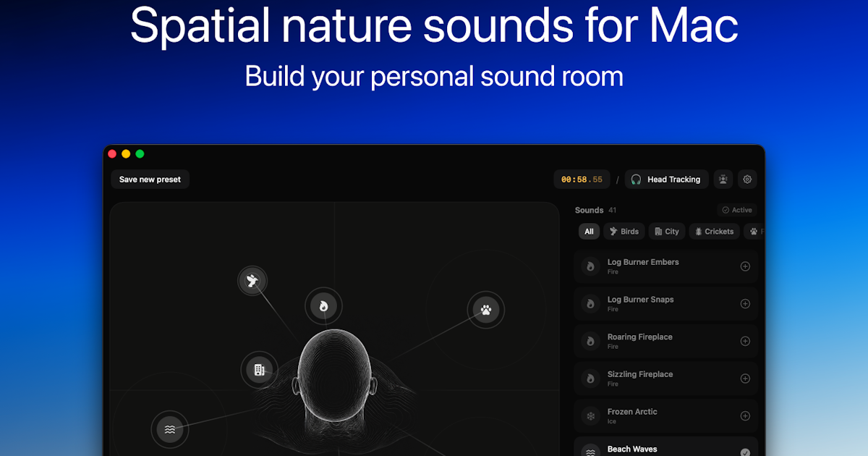Image resolution: width=868 pixels, height=456 pixels.
Task: Filter sounds by Crickets
Action: 714,232
